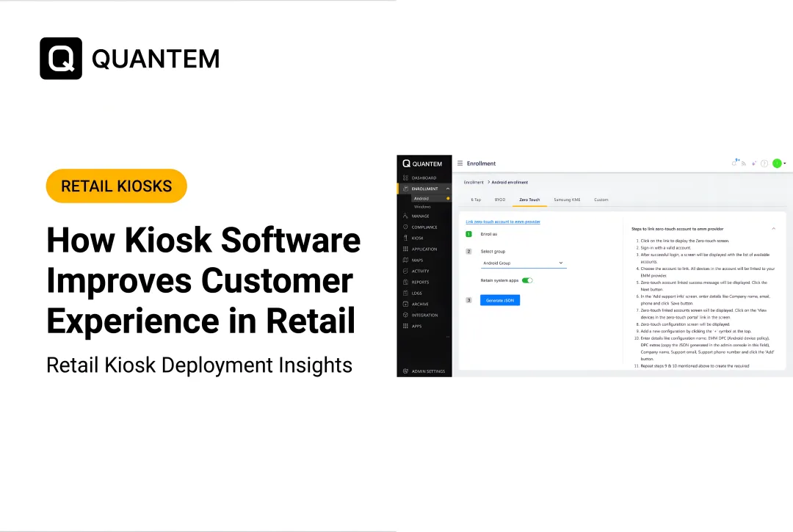Viewport: 793px width, 532px height.
Task: Select Windows under Enrollment in sidebar
Action: [422, 207]
